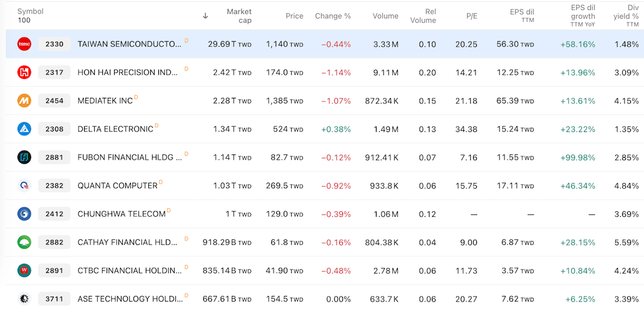Open QUANTA COMPUTER company name
The height and width of the screenshot is (309, 644).
[117, 186]
